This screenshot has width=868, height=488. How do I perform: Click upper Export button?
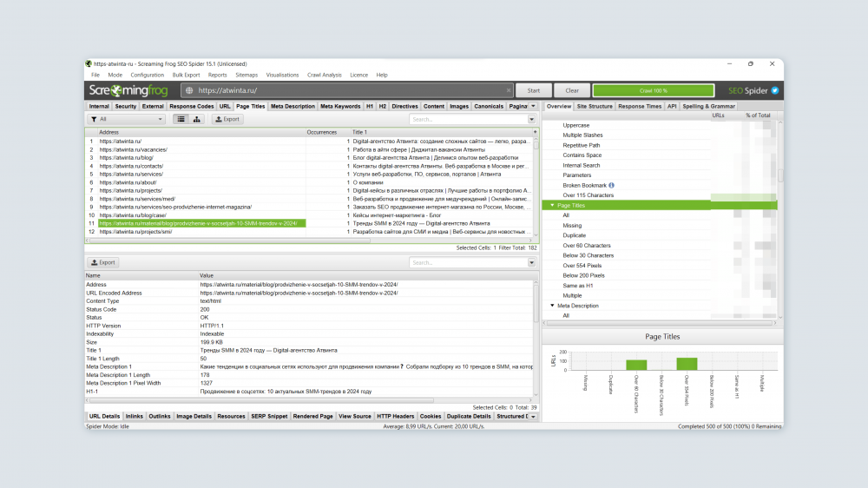pos(227,119)
